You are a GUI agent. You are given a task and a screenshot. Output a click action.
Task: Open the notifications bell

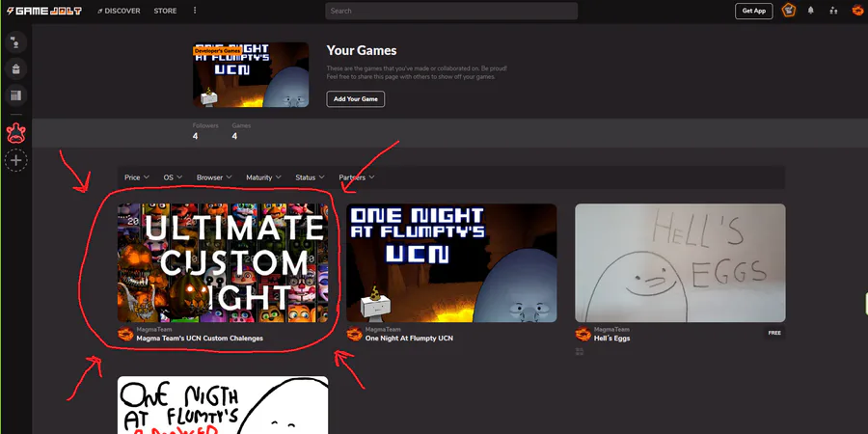click(x=810, y=11)
